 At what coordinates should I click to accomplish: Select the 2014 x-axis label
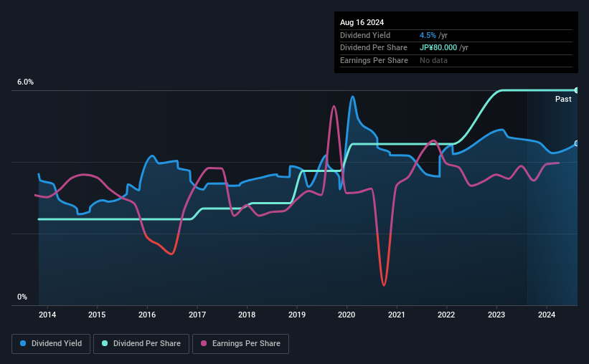click(47, 315)
